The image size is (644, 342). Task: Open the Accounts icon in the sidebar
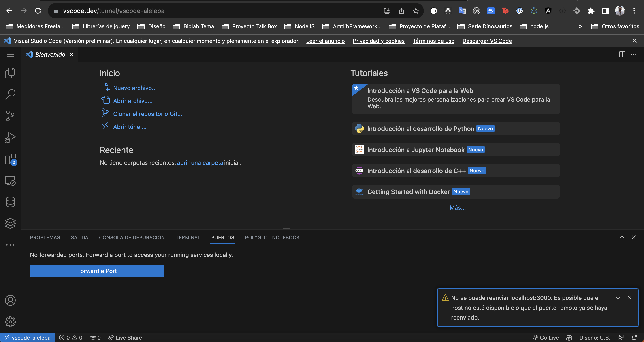[10, 300]
